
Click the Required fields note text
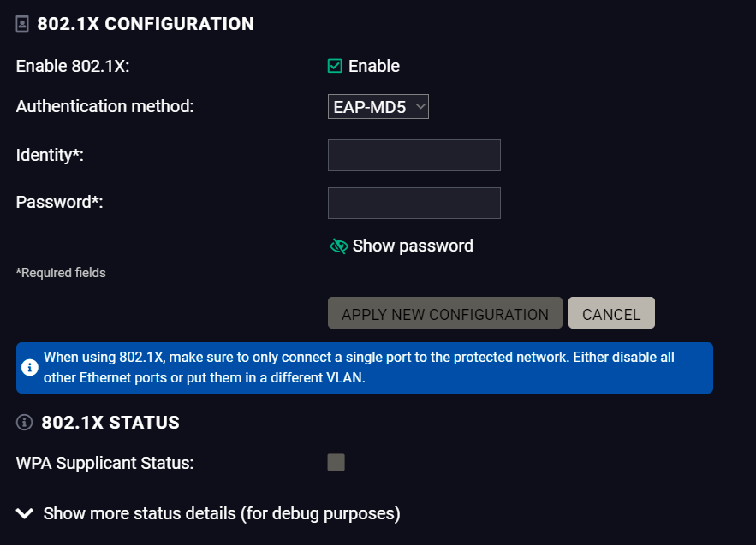pyautogui.click(x=61, y=273)
